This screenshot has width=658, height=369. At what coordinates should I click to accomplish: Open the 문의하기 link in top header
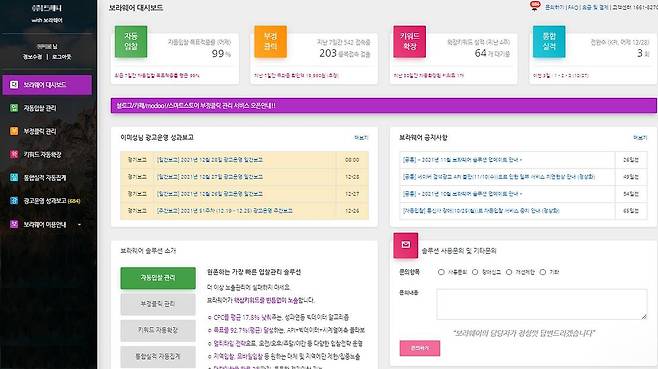coord(554,8)
